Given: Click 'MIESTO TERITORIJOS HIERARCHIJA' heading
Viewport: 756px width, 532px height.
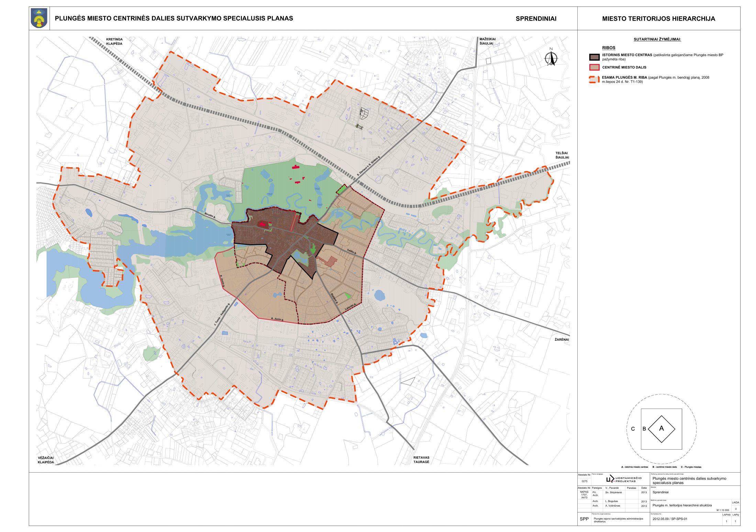Looking at the screenshot, I should [x=658, y=19].
